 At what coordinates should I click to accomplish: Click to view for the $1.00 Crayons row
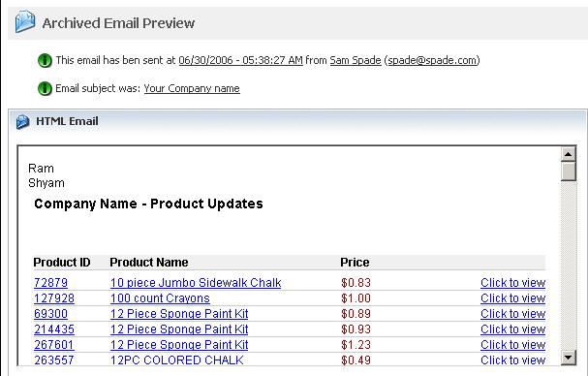pos(512,298)
